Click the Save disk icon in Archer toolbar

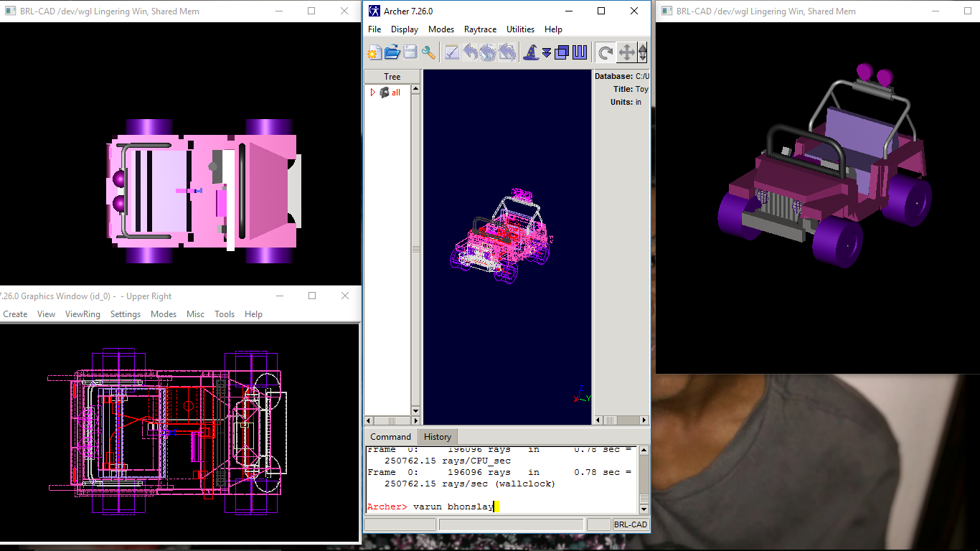coord(410,52)
